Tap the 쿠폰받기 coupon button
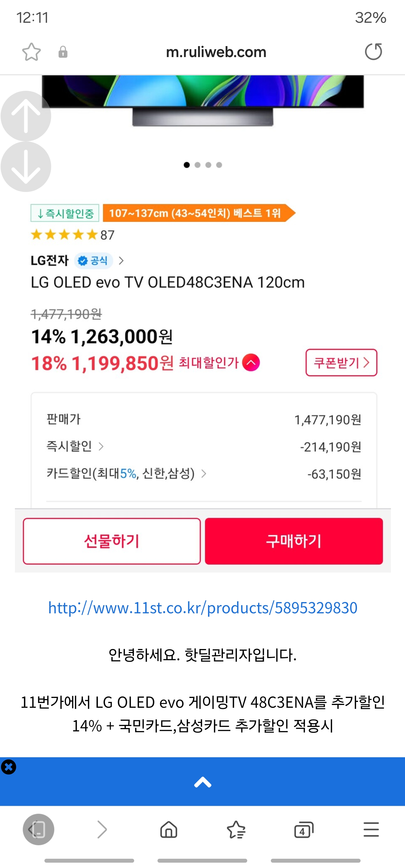Viewport: 405px width, 868px height. tap(341, 363)
